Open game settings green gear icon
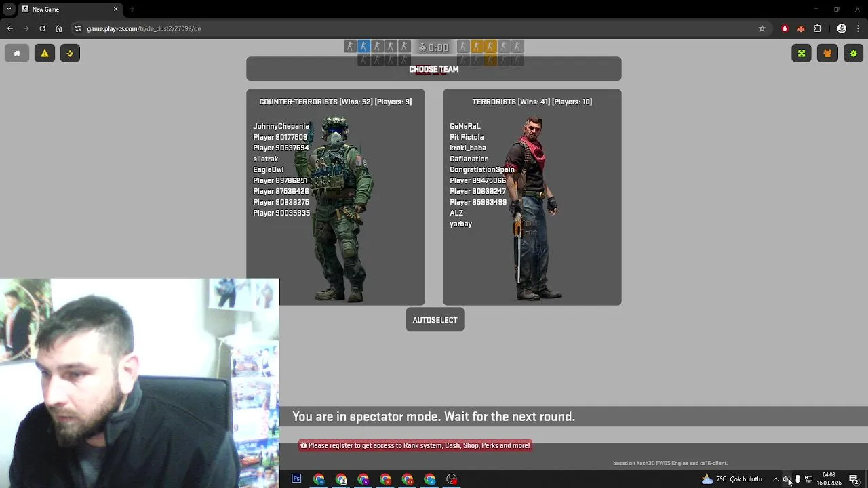This screenshot has width=868, height=488. (x=853, y=54)
